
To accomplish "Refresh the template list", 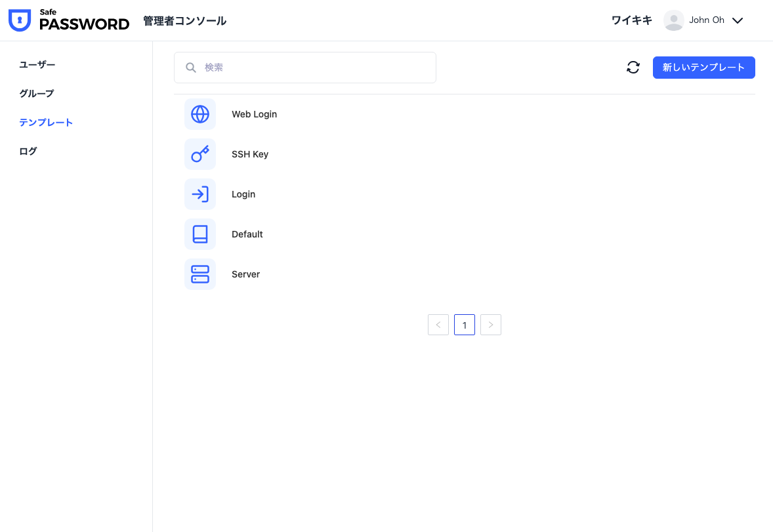I will coord(633,68).
